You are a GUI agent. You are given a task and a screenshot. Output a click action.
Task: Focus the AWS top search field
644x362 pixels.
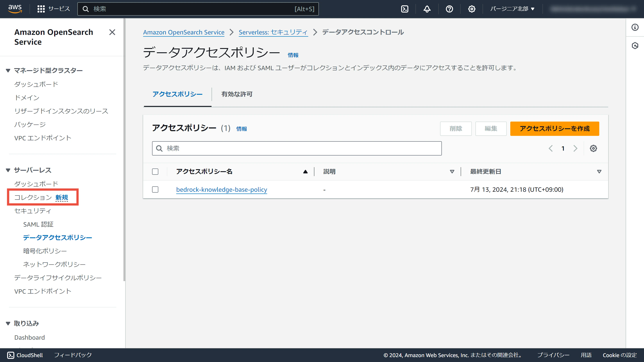tap(198, 9)
